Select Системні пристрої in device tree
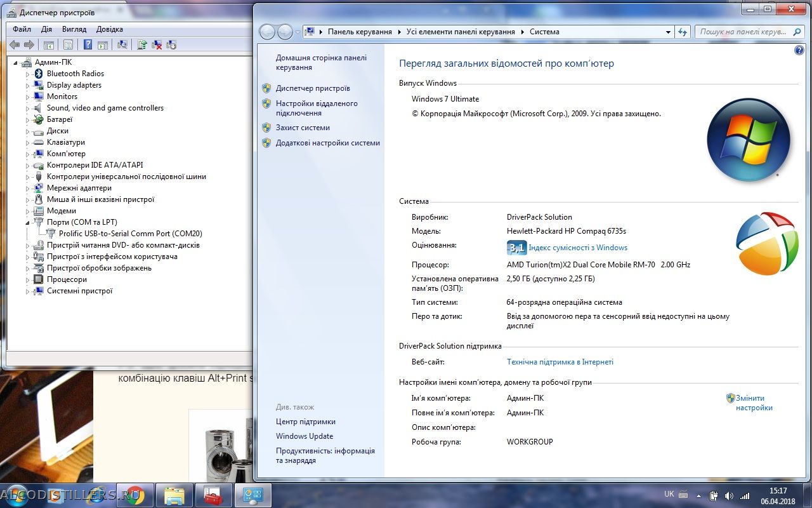This screenshot has width=812, height=508. coord(79,291)
